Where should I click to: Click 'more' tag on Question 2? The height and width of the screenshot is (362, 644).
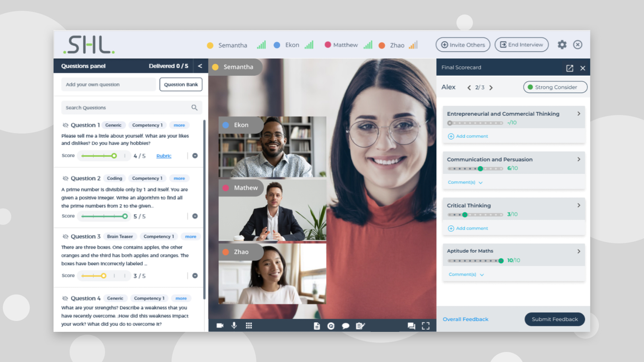[x=179, y=178]
